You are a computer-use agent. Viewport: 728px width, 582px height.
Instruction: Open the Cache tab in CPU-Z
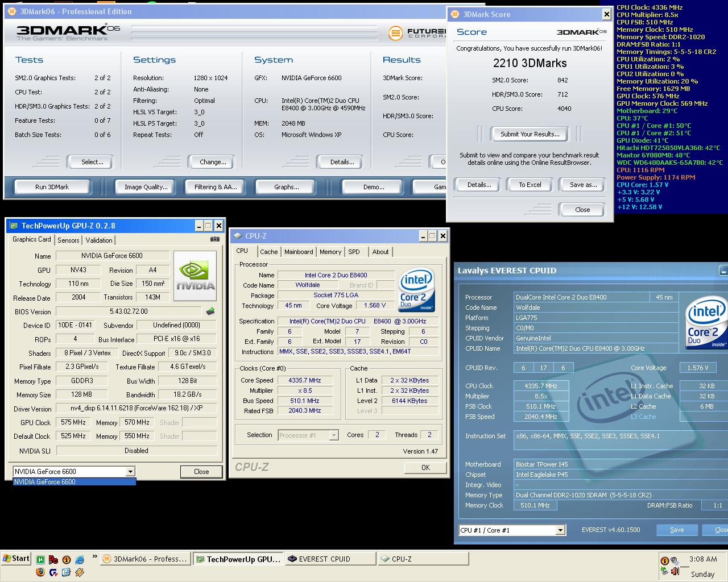tap(269, 252)
